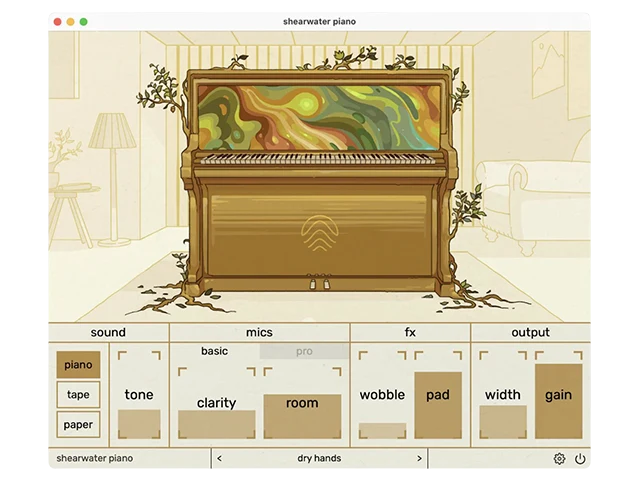Select the tape sound mode
Screen dimensions: 640x480
click(78, 395)
